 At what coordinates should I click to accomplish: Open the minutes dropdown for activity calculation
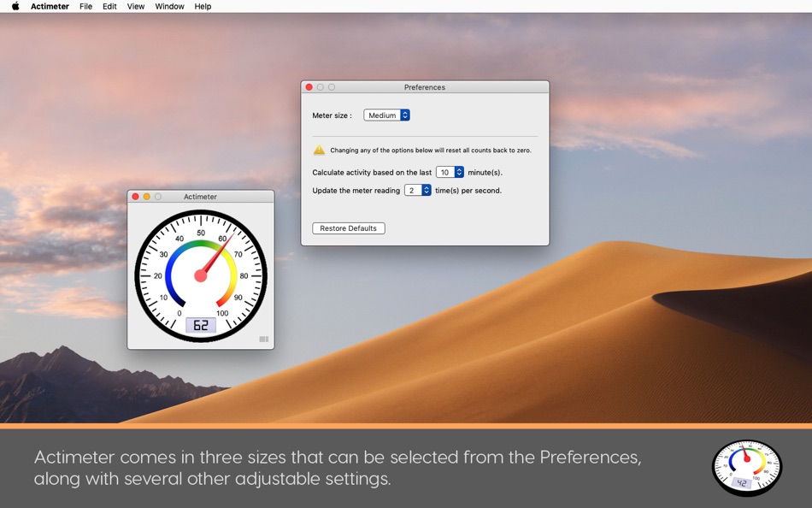(x=450, y=172)
